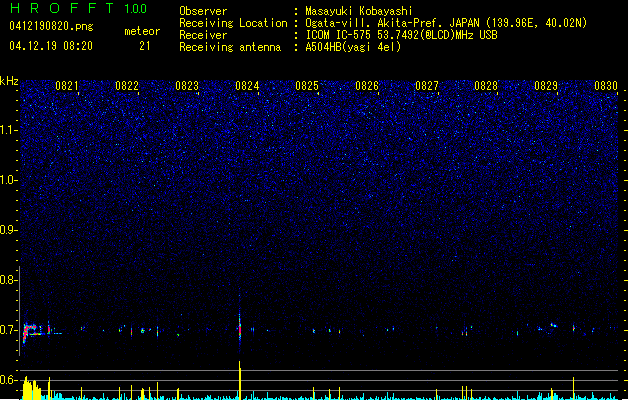Click the 'Receiving Location' field label
The image size is (629, 400).
tap(233, 23)
